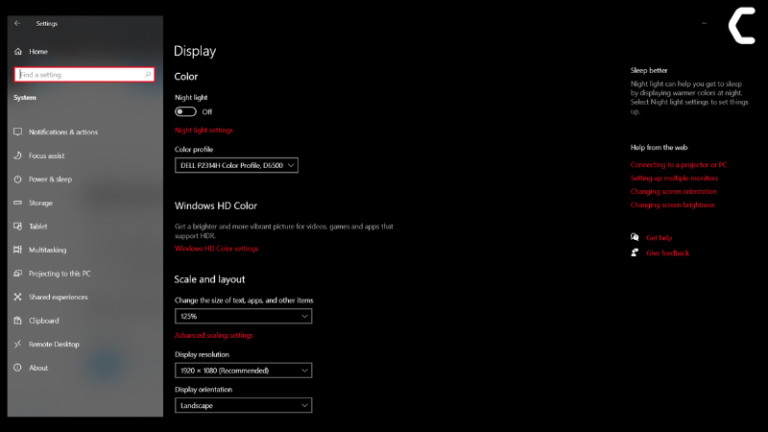Open Setting up multiple monitors link
The height and width of the screenshot is (432, 768).
tap(674, 178)
